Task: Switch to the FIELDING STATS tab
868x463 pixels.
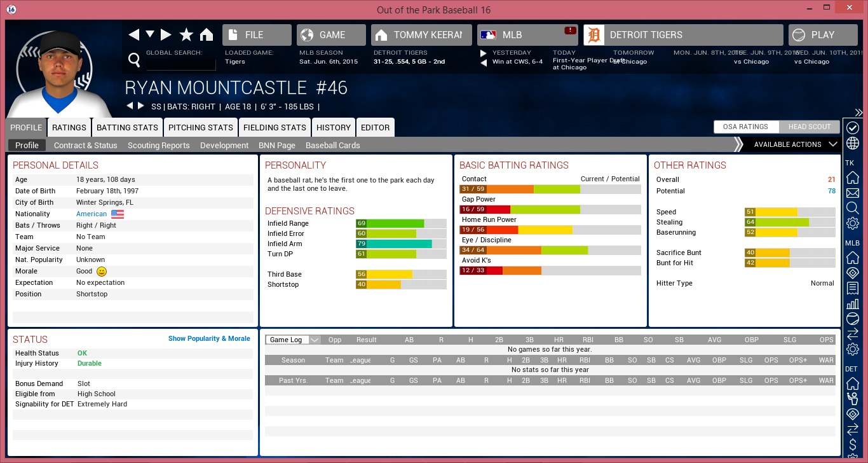Action: tap(275, 127)
